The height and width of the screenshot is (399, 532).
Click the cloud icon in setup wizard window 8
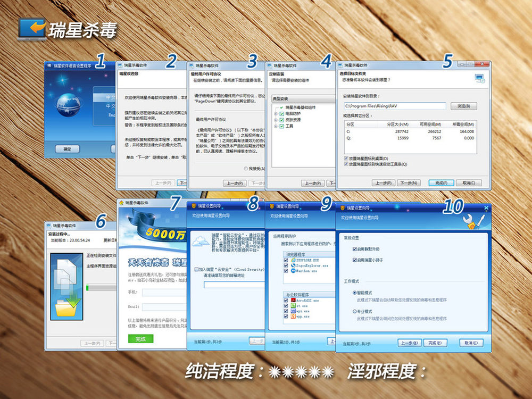pyautogui.click(x=201, y=242)
